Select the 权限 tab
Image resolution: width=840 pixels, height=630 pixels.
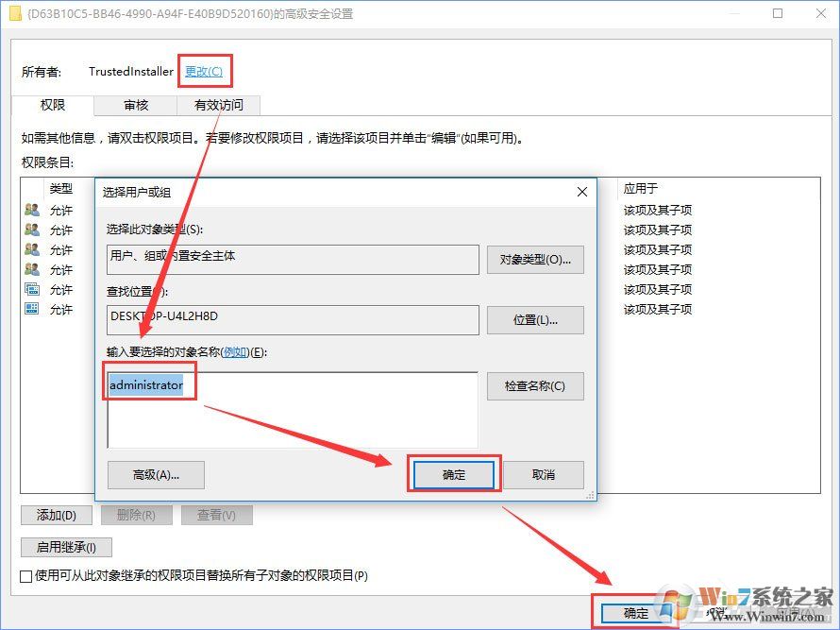click(x=54, y=105)
